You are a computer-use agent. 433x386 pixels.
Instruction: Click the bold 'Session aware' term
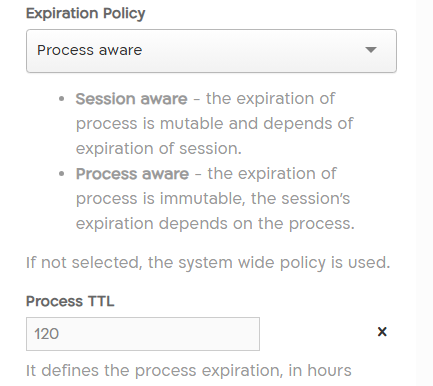(131, 99)
